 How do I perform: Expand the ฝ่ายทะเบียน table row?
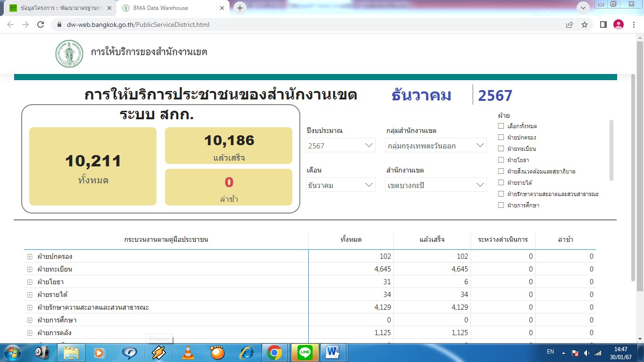tap(29, 269)
